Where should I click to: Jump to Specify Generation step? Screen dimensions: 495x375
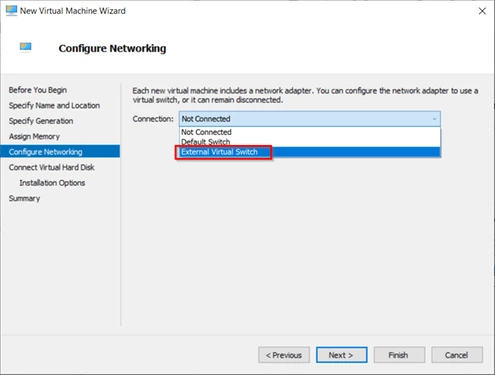[41, 121]
